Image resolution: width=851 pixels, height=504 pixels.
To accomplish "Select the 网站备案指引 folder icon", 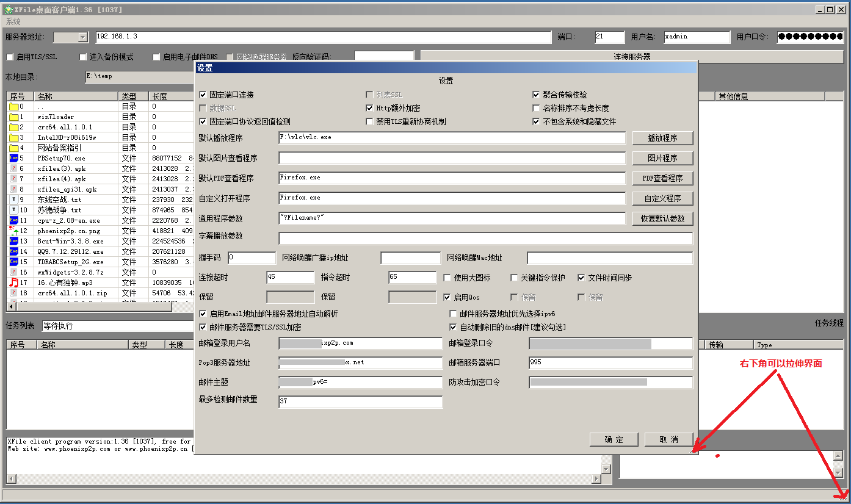I will (13, 148).
